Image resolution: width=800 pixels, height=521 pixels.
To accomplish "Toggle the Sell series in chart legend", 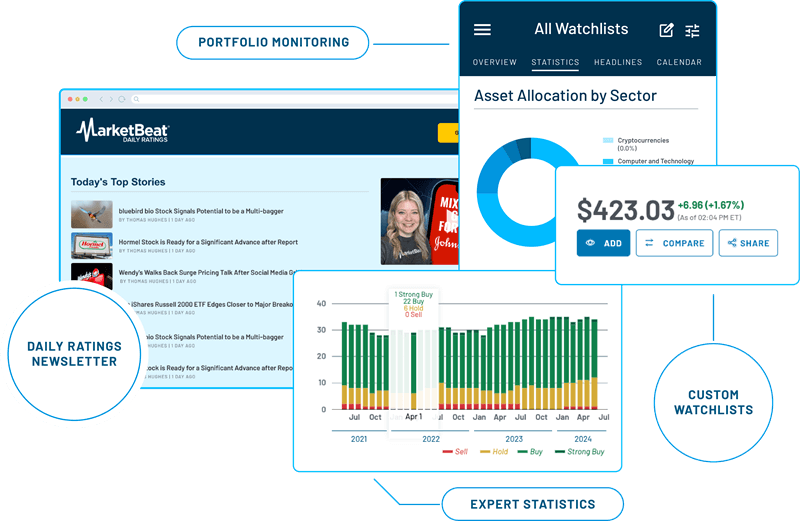I will click(455, 452).
